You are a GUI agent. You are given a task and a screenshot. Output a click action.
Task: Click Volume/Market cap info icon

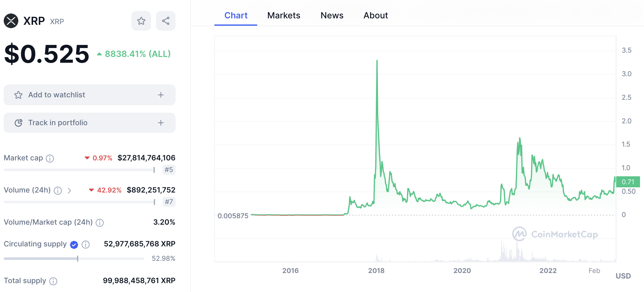[100, 223]
